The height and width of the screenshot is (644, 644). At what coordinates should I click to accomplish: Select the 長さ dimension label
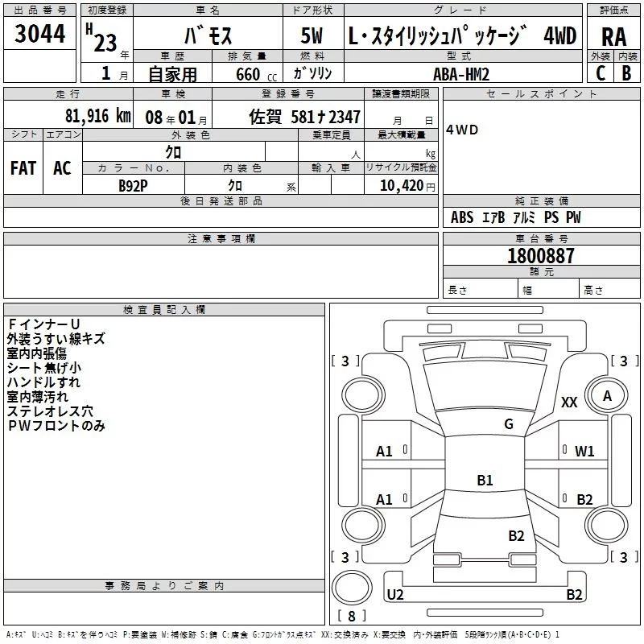(457, 291)
